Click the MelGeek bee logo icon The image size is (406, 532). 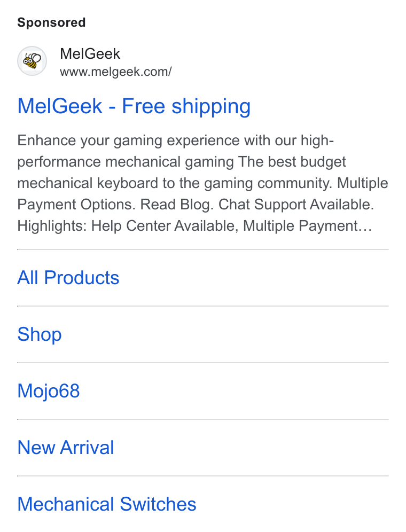(32, 61)
